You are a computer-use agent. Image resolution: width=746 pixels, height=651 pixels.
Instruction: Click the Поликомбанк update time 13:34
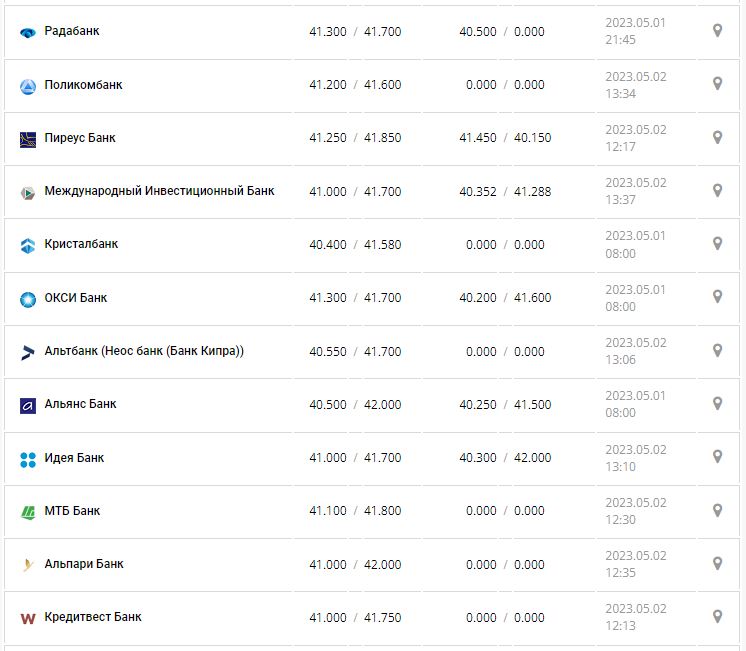620,94
